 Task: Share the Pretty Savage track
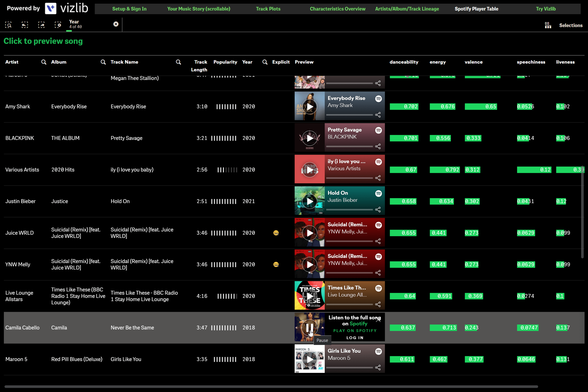click(378, 146)
